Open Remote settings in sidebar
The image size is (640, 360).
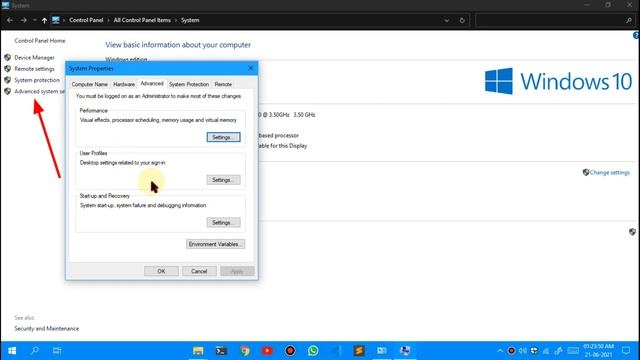(34, 69)
